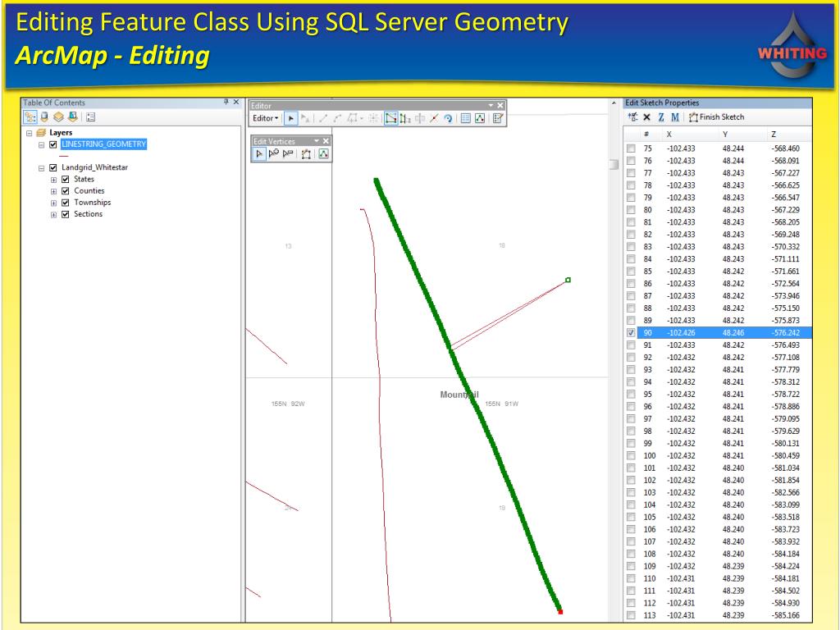This screenshot has height=630, width=840.
Task: Uncheck the LINESTRING_GEOMETRY layer
Action: (53, 144)
